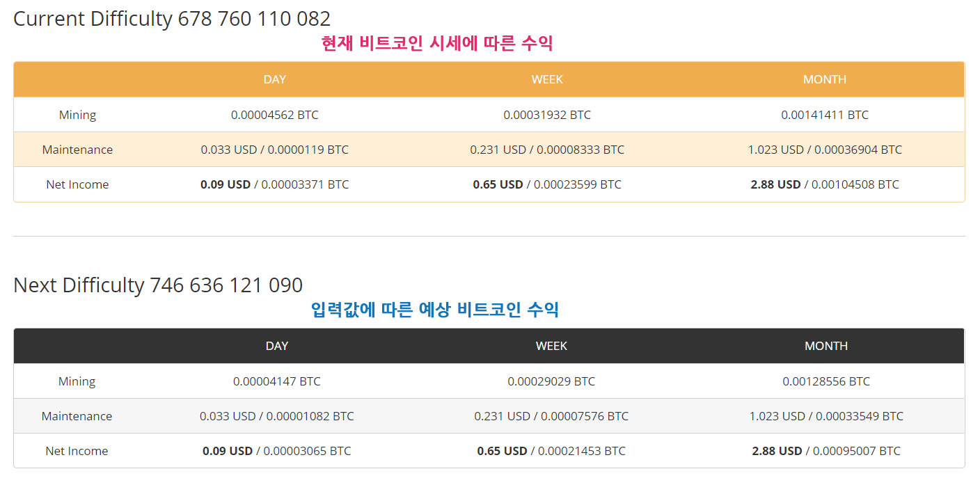Click the WEEK column header in first table
Image resolution: width=980 pixels, height=485 pixels.
click(x=547, y=79)
